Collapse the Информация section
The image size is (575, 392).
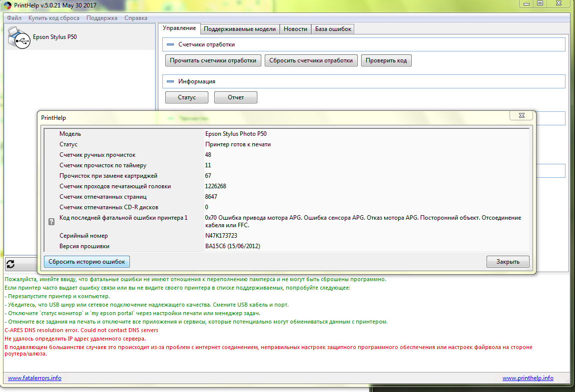(170, 81)
